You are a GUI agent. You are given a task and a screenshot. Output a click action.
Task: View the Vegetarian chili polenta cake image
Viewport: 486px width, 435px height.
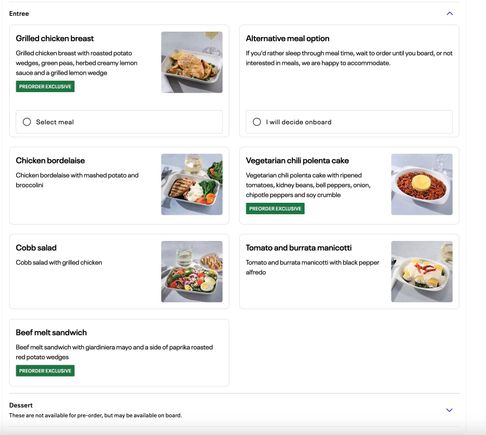click(422, 184)
